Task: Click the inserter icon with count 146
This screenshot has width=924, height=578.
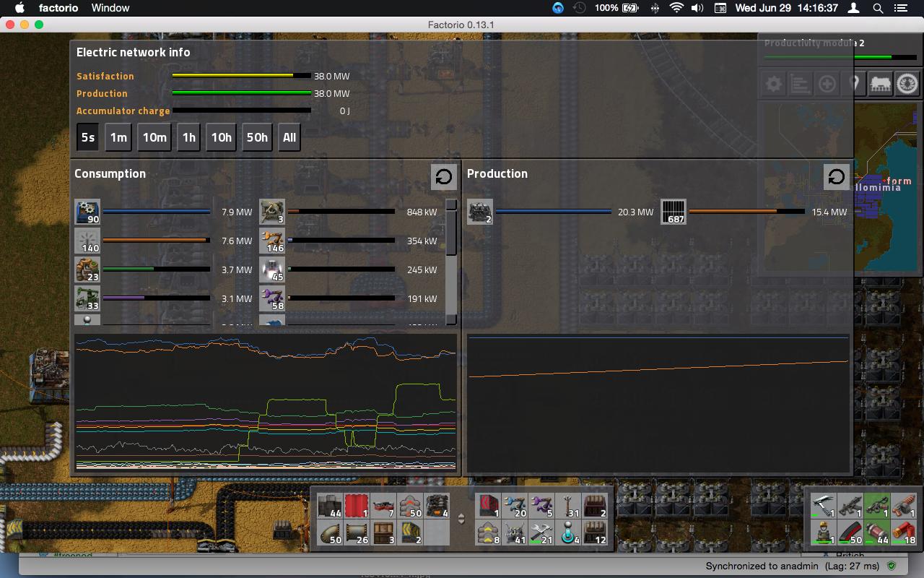Action: 272,241
